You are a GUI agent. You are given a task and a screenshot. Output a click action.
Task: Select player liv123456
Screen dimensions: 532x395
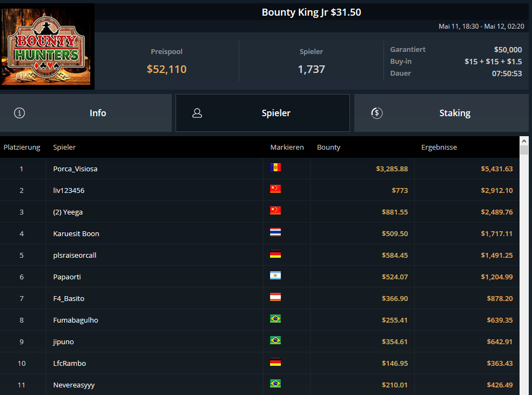(x=69, y=190)
